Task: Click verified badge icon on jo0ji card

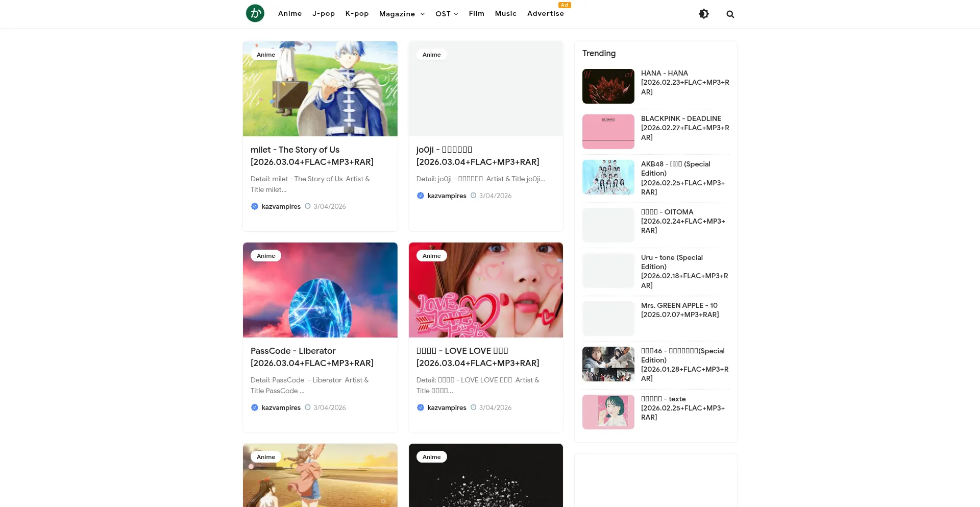Action: point(421,196)
